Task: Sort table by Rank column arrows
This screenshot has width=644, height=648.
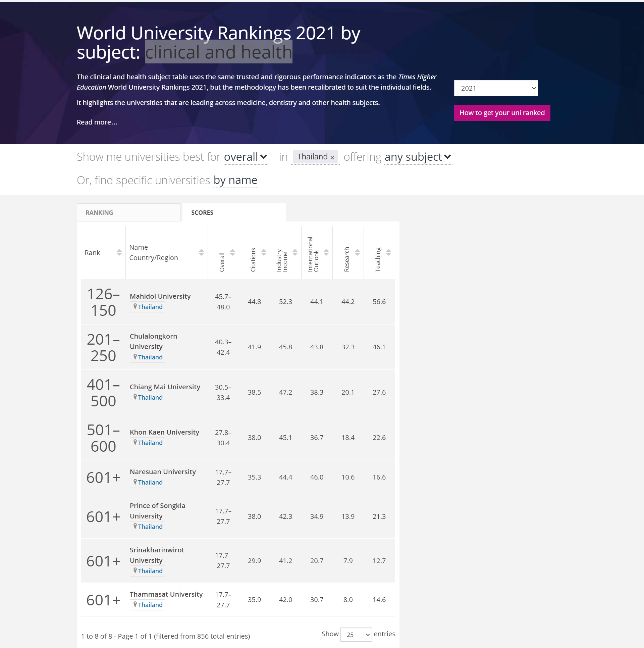Action: [x=119, y=253]
